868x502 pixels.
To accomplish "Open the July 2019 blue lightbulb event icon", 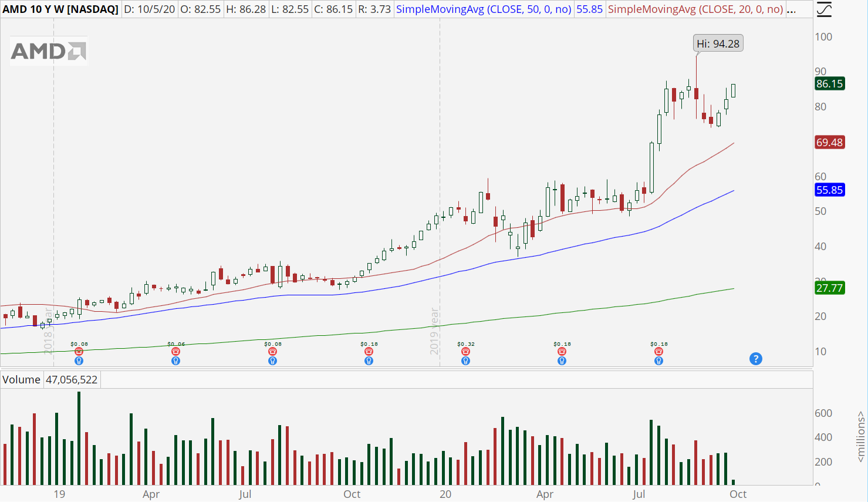I will pyautogui.click(x=272, y=361).
